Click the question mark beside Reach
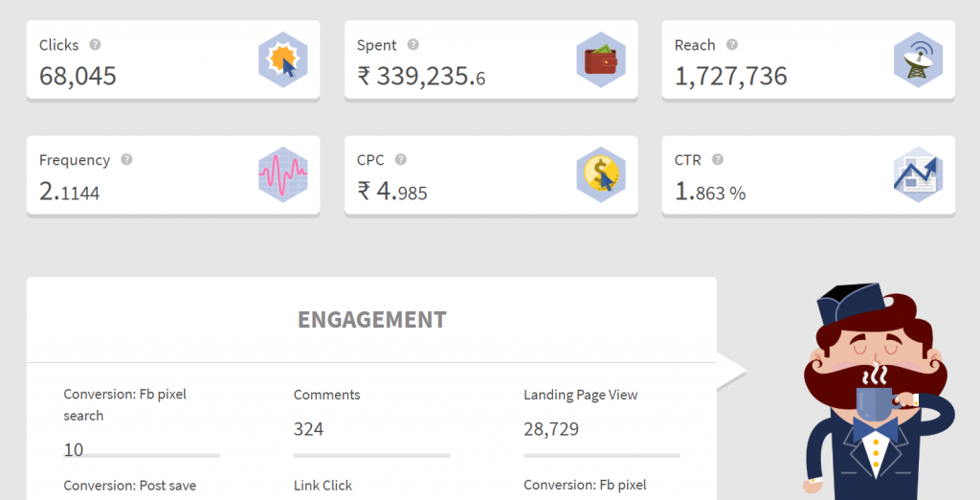 (x=732, y=44)
